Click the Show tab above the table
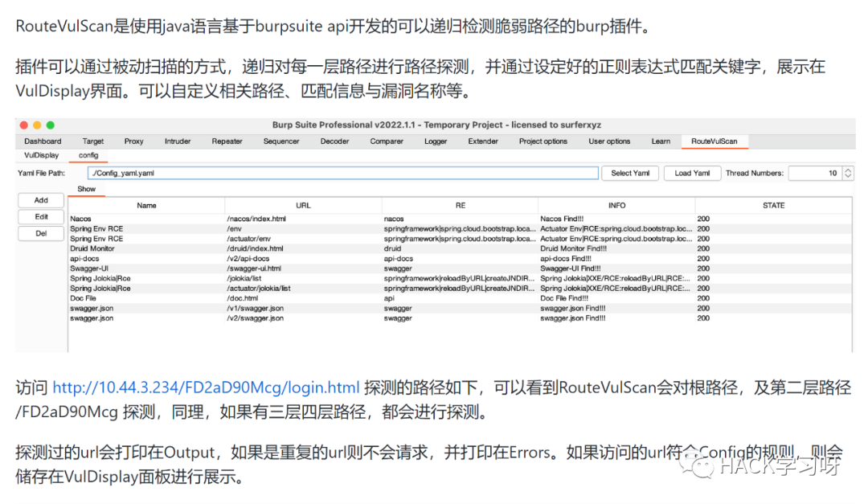 pyautogui.click(x=86, y=189)
